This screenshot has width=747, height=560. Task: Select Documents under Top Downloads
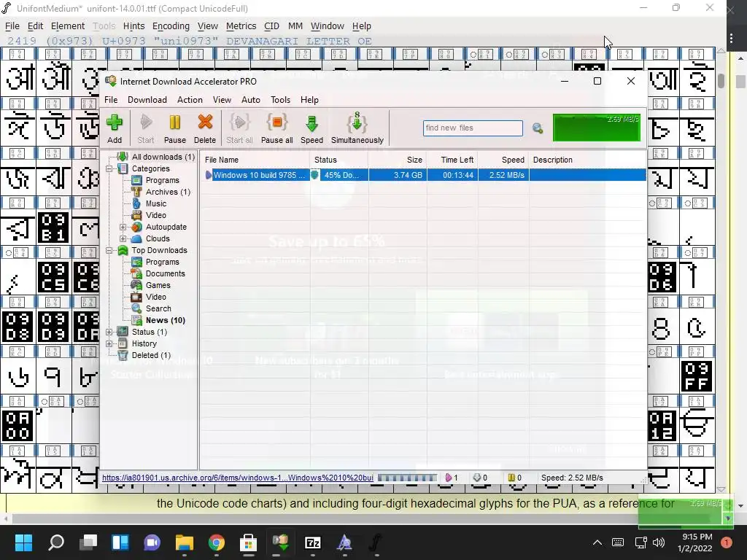tap(166, 273)
